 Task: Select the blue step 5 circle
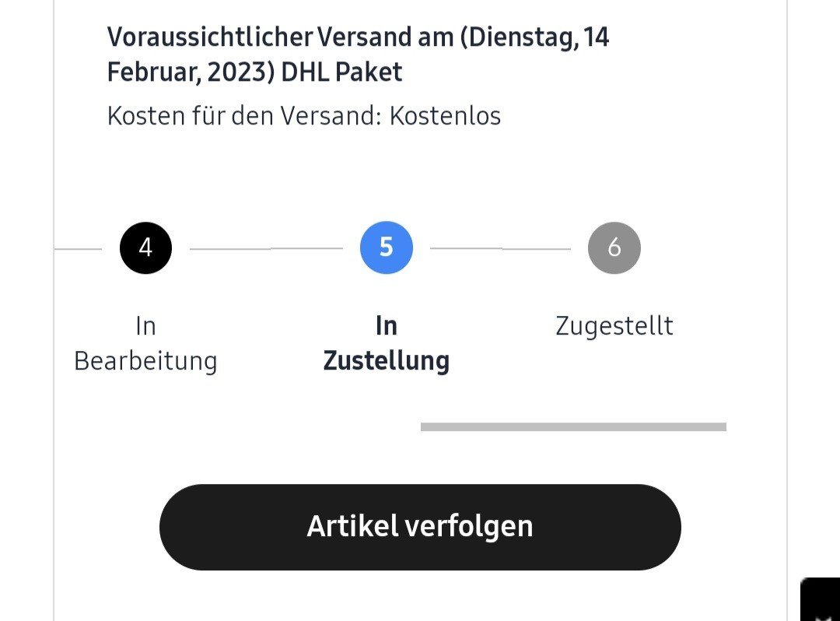click(387, 247)
